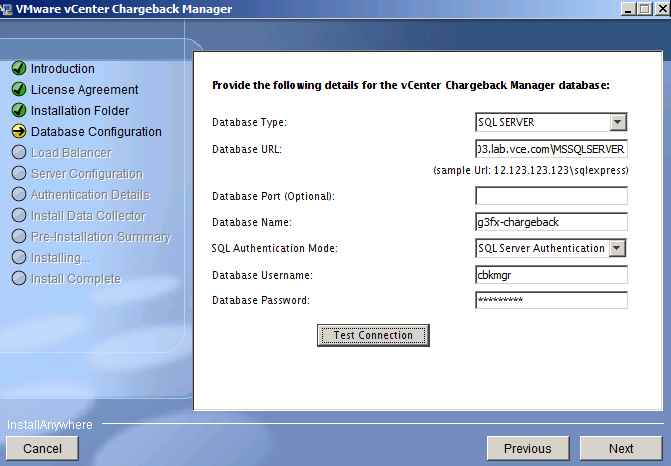Click the empty circle beside Install Data Collector
671x466 pixels.
[x=19, y=215]
